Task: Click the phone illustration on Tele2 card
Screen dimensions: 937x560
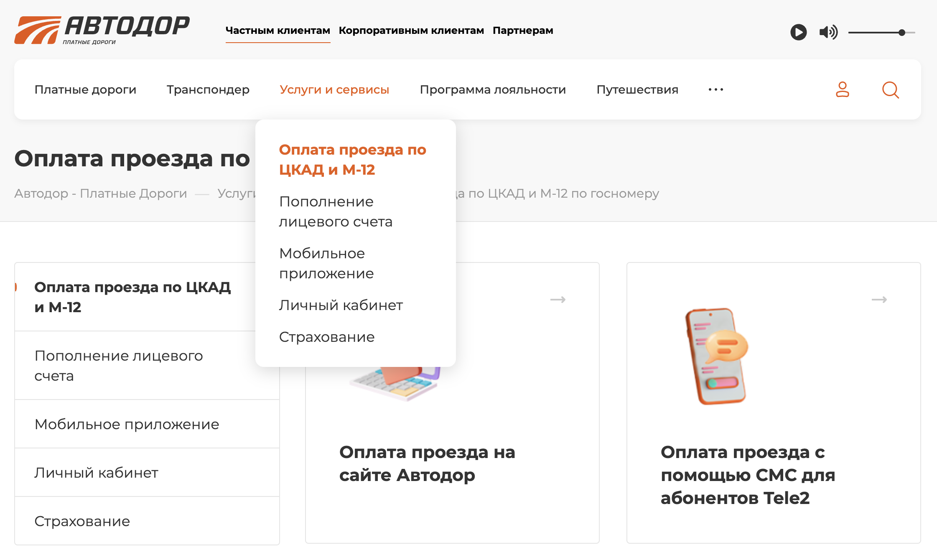Action: pyautogui.click(x=717, y=356)
